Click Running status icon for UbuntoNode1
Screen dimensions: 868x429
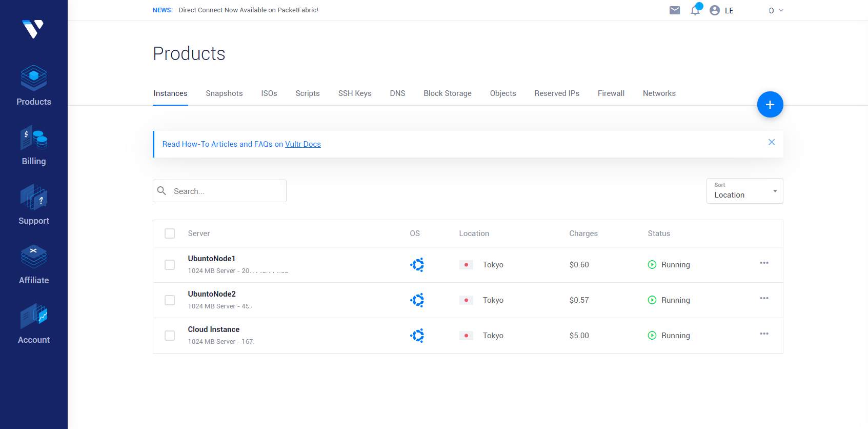pyautogui.click(x=652, y=265)
